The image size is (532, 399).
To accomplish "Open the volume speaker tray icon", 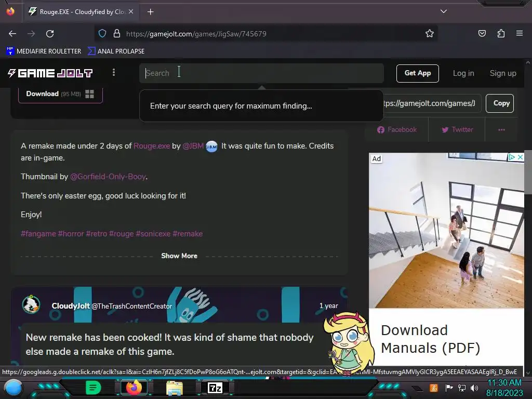I will click(474, 388).
